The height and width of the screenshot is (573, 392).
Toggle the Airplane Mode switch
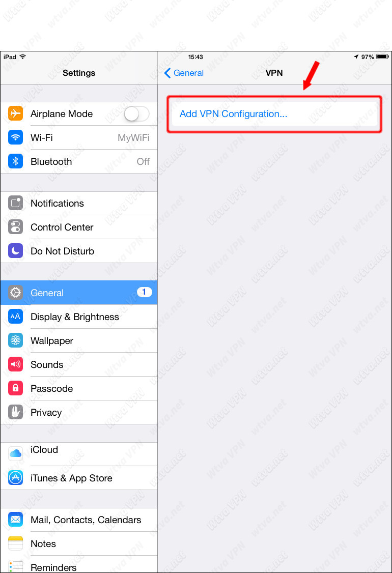click(x=136, y=113)
